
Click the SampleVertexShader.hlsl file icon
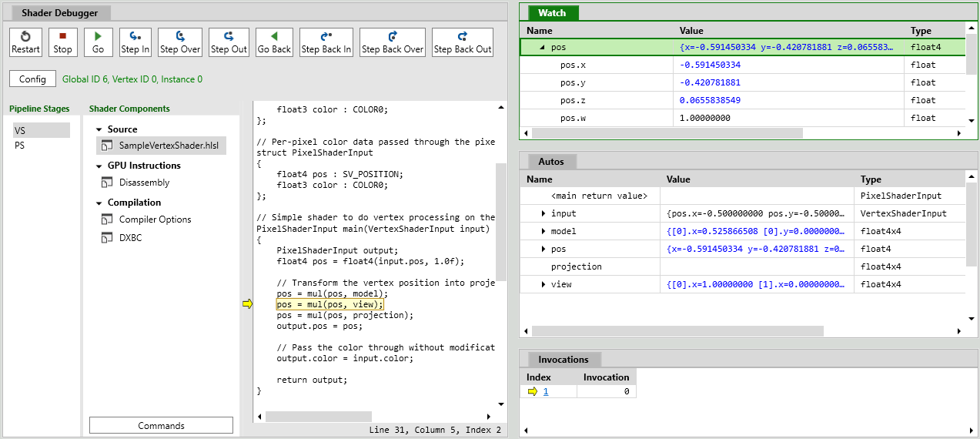pos(106,146)
